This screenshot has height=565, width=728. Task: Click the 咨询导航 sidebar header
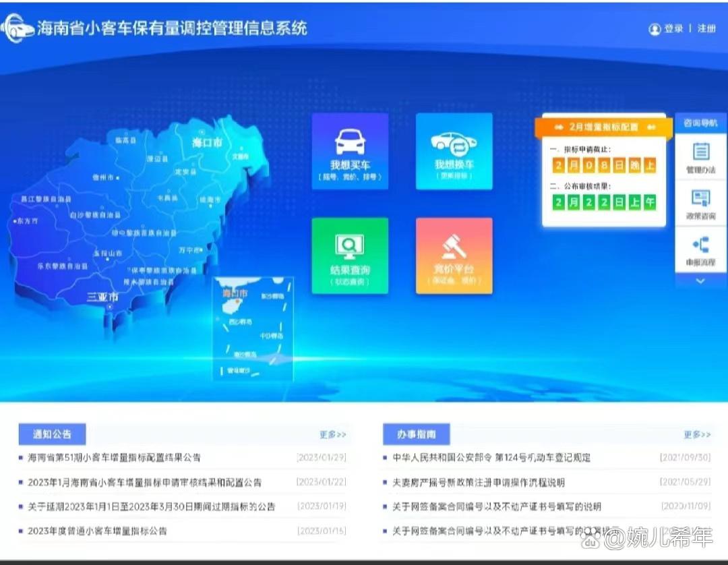700,123
